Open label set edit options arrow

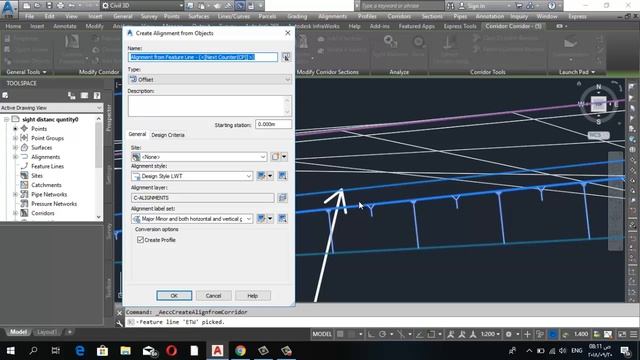click(270, 219)
